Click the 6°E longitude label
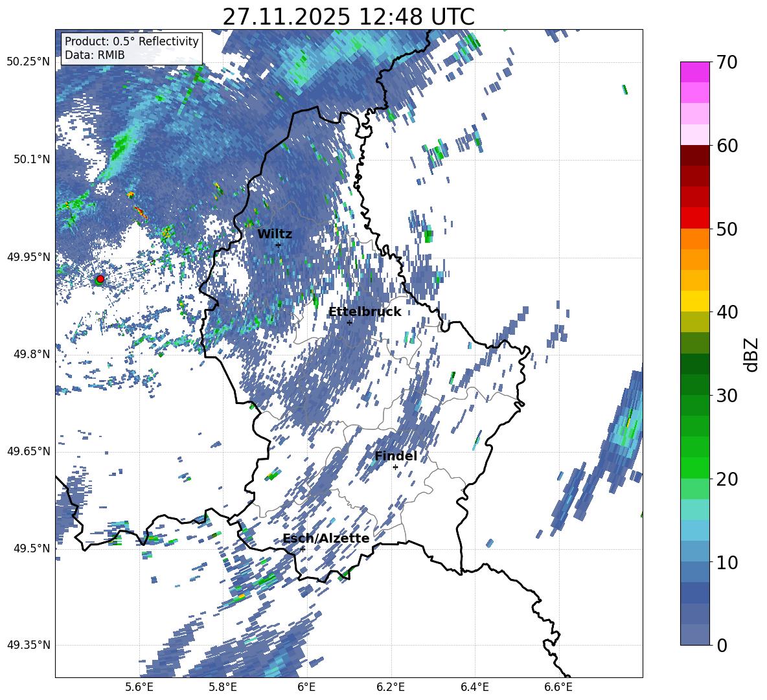Viewport: 767px width, 700px height. point(306,687)
